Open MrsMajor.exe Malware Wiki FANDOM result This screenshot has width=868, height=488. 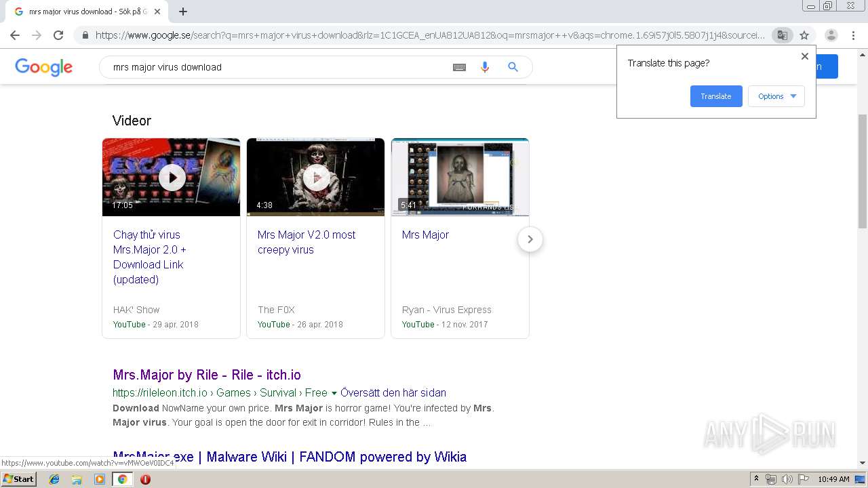tap(290, 457)
